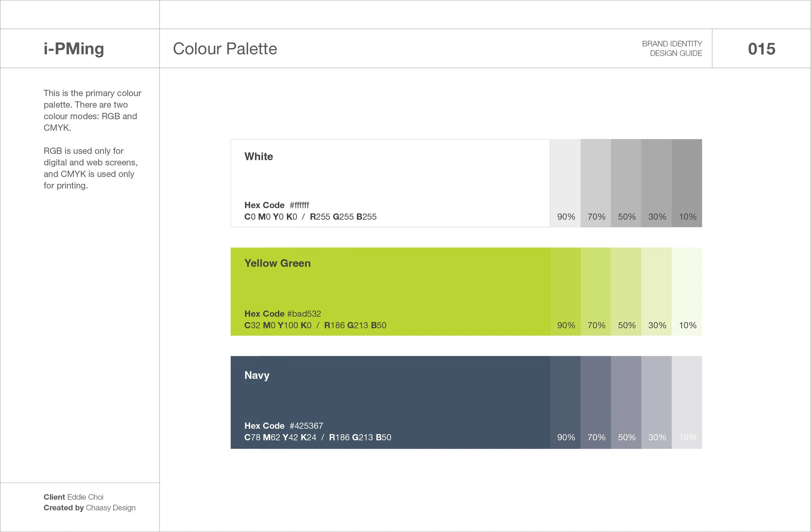
Task: Click the C0 M0 Y0 K0 values line
Action: tap(310, 217)
